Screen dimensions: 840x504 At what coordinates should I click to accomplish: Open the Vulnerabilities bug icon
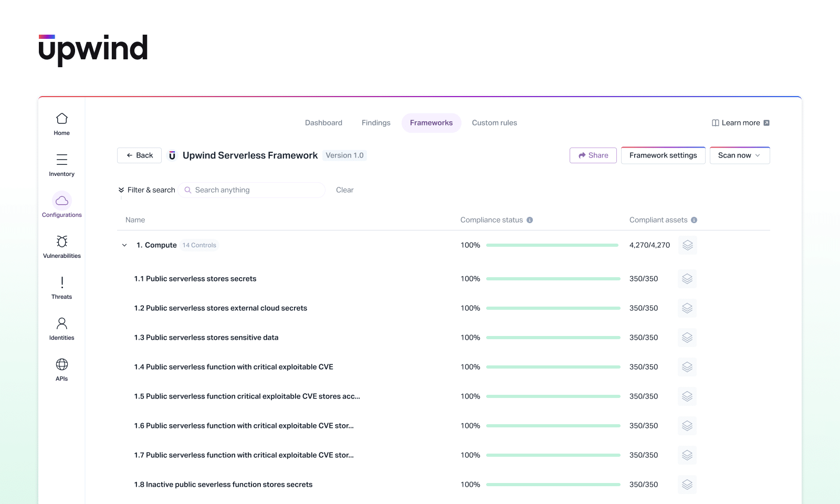click(x=62, y=242)
